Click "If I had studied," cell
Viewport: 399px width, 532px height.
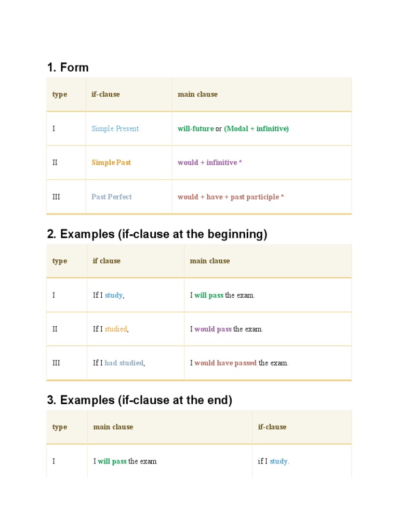[119, 363]
